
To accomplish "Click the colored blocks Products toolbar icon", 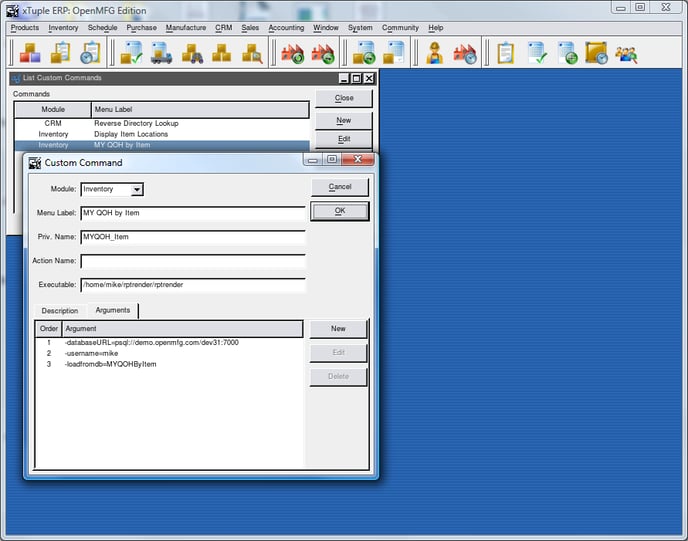I will pyautogui.click(x=30, y=53).
